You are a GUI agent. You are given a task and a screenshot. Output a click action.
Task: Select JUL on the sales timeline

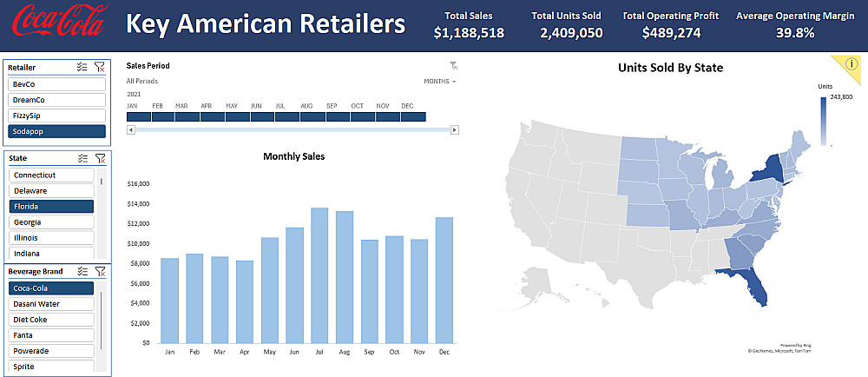coord(283,116)
